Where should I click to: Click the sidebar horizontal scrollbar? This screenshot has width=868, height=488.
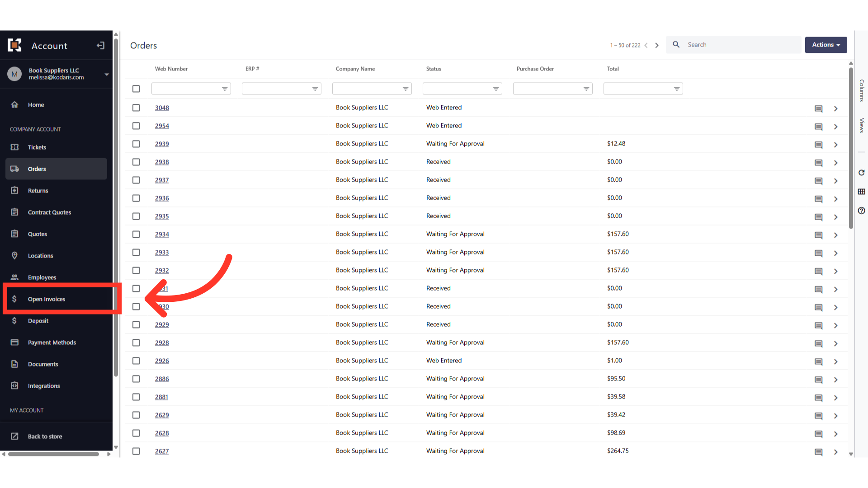tap(53, 454)
